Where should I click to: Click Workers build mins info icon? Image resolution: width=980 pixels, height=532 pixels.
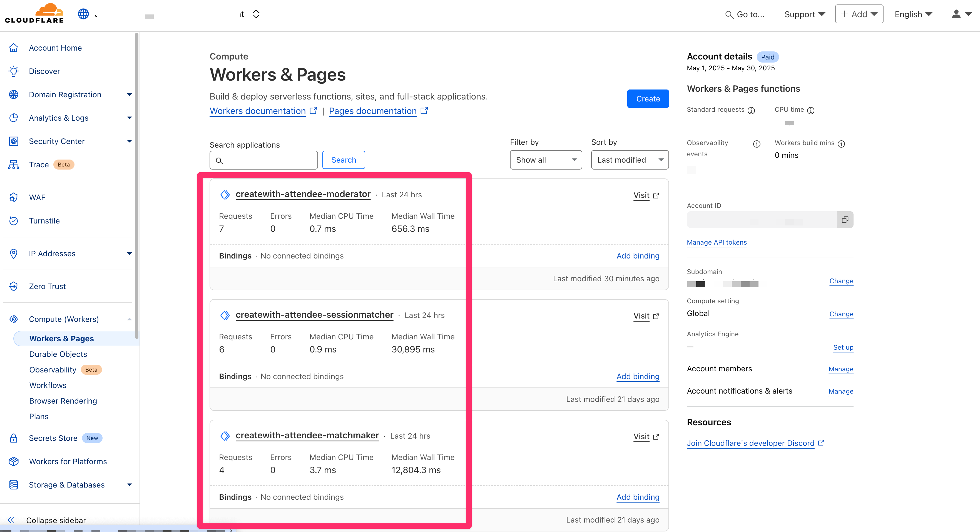[841, 144]
